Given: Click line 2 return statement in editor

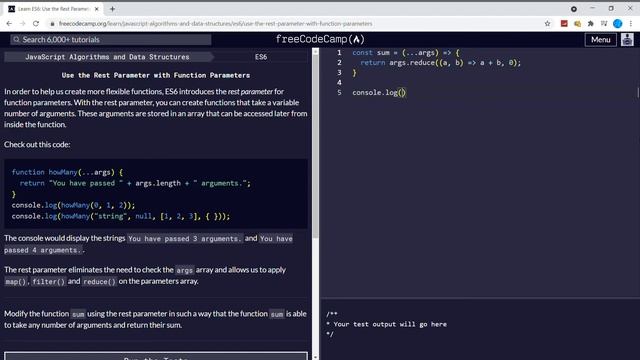Looking at the screenshot, I should (440, 63).
